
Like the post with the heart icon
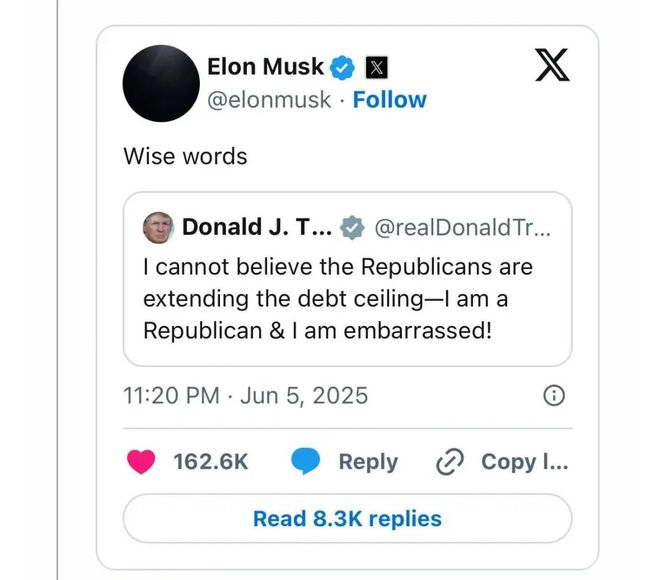tap(144, 461)
